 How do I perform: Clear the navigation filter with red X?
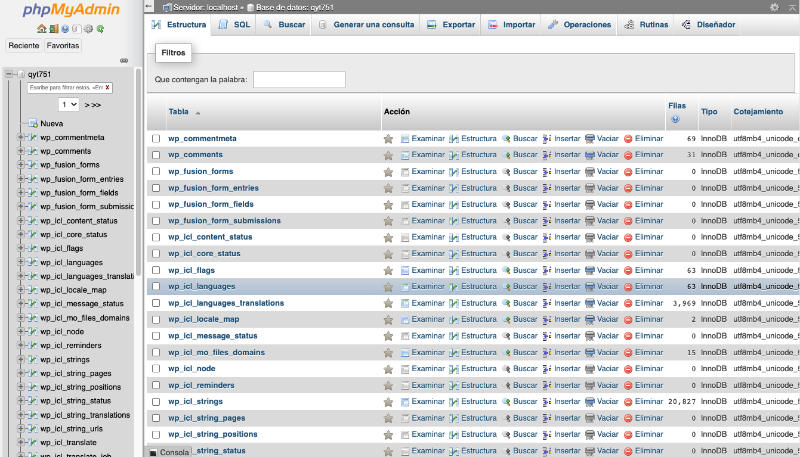[108, 88]
